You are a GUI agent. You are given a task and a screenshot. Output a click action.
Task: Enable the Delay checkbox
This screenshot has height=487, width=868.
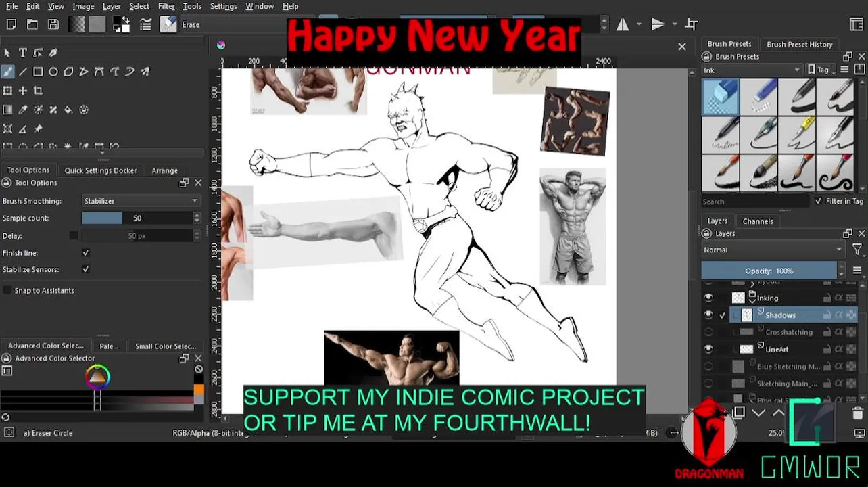pyautogui.click(x=74, y=235)
